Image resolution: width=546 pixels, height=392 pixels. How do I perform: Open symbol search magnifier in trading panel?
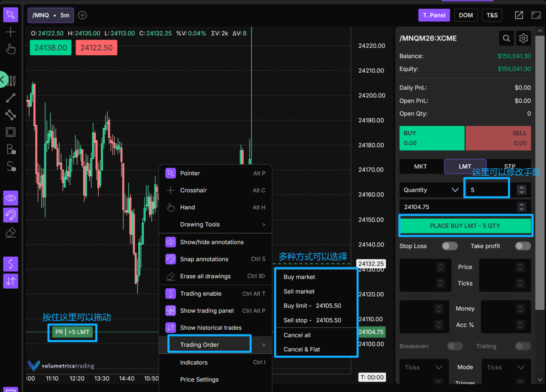(506, 38)
